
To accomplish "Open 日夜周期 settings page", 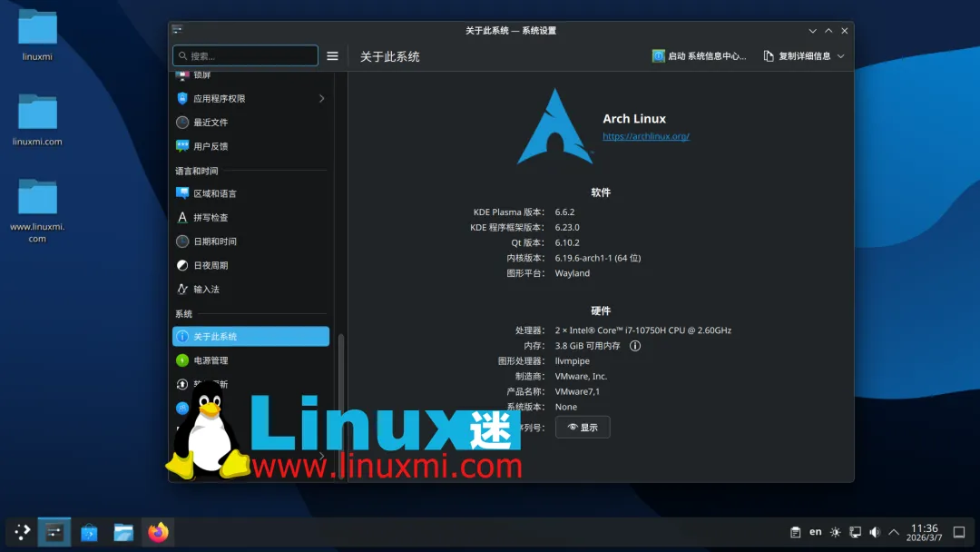I will (x=250, y=265).
